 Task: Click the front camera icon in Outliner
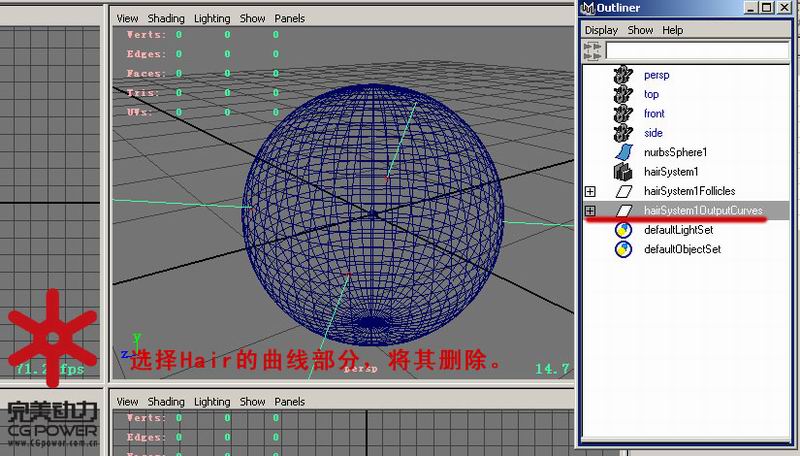623,114
